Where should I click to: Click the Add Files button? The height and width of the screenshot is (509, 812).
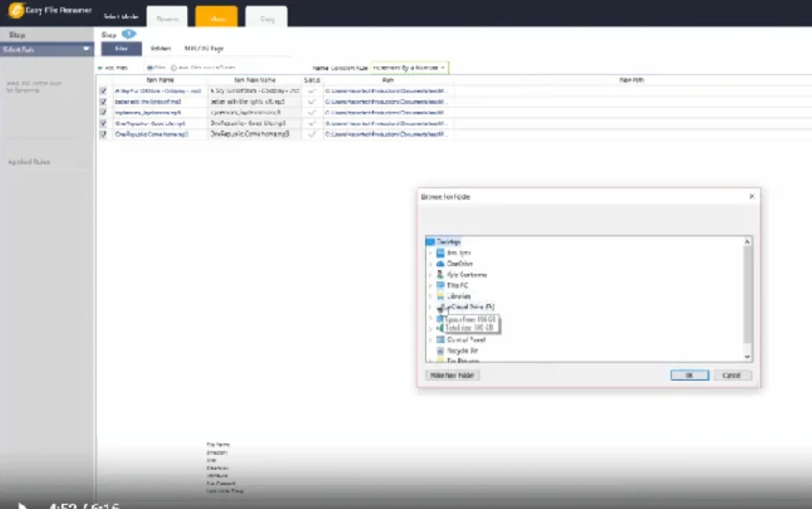point(113,68)
